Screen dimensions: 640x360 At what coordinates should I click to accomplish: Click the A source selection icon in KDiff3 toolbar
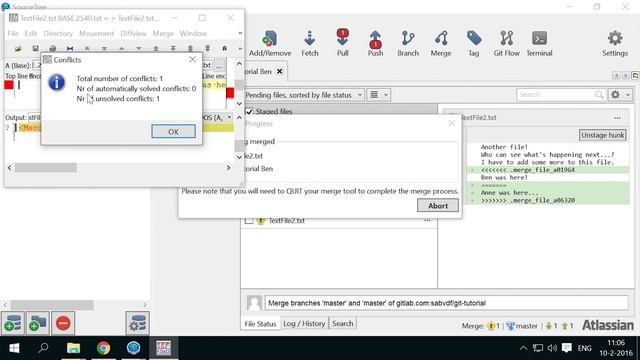pos(224,49)
